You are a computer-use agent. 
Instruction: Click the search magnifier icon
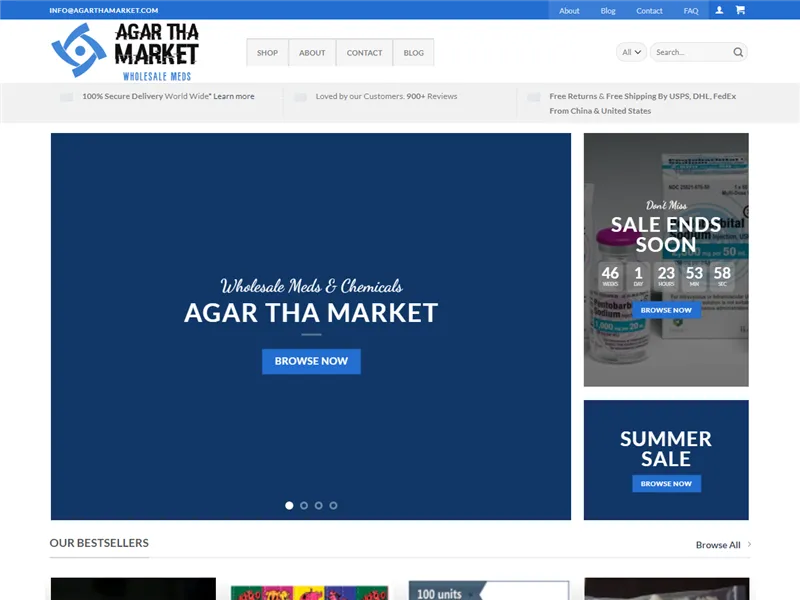tap(737, 52)
